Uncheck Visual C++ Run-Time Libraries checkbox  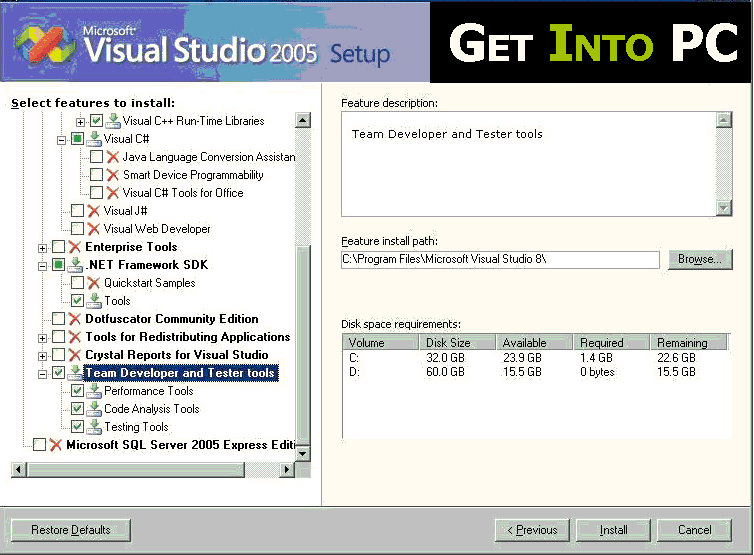(x=96, y=121)
